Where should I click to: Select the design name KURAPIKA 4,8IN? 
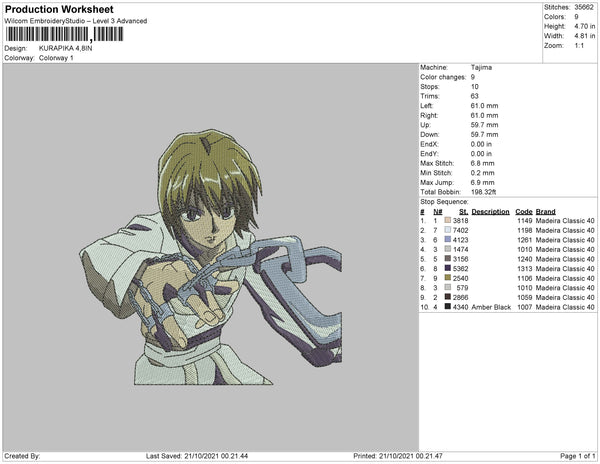(65, 49)
